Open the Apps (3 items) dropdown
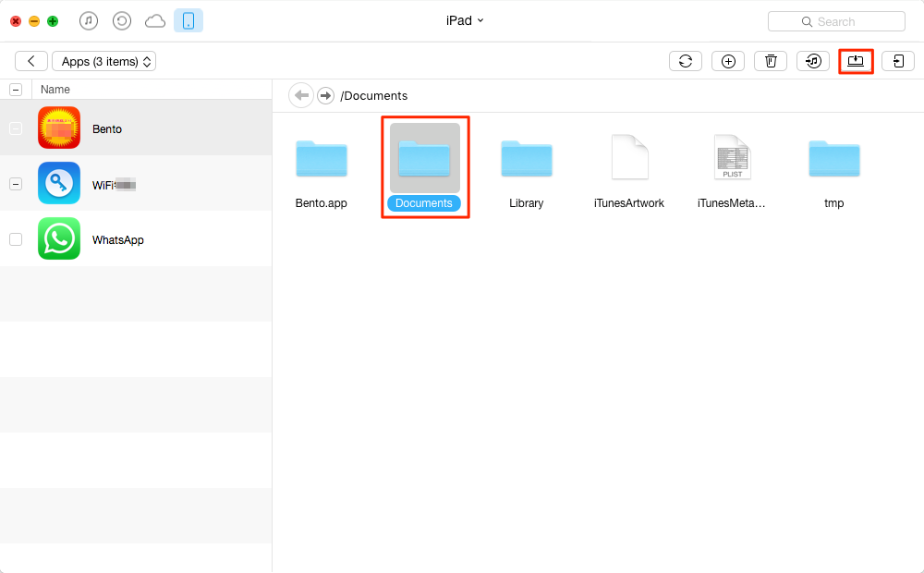The width and height of the screenshot is (924, 573). (104, 61)
